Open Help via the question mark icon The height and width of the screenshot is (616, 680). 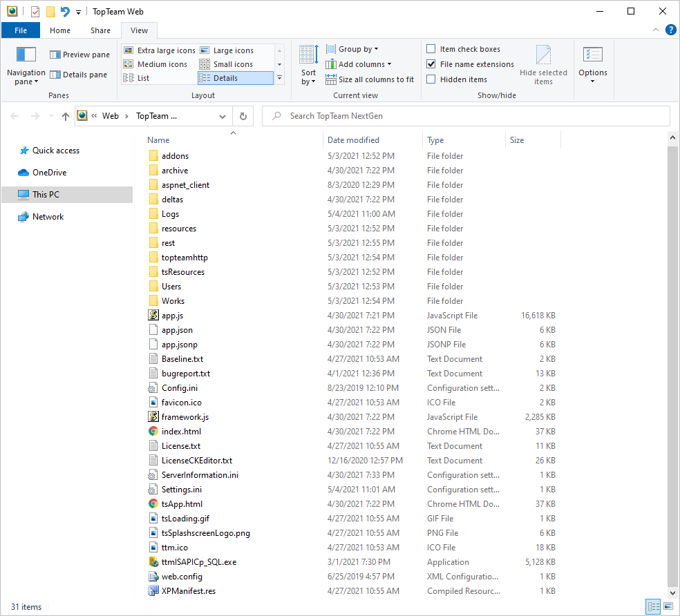click(670, 30)
